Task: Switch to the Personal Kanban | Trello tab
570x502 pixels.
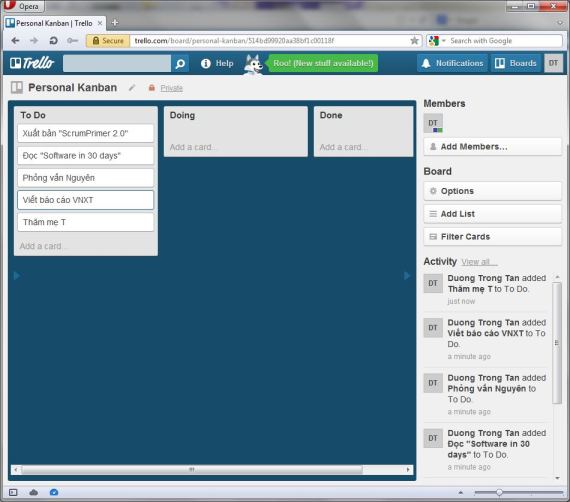Action: click(55, 23)
